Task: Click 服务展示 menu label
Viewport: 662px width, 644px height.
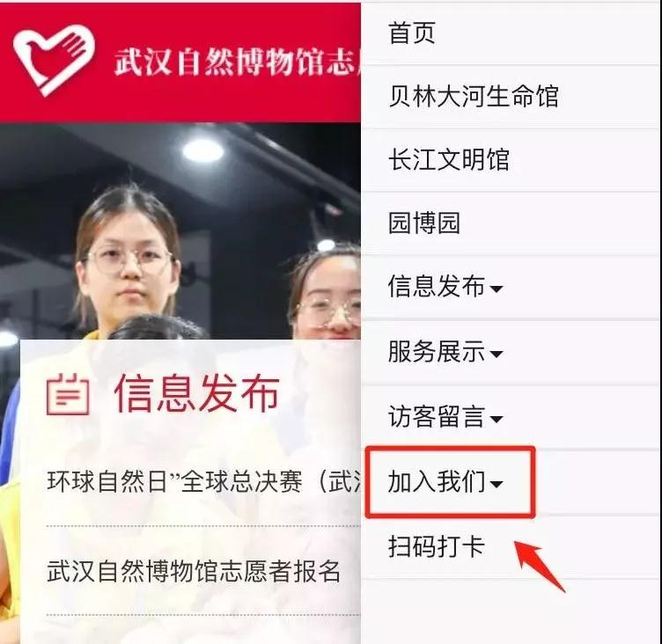Action: pos(437,352)
